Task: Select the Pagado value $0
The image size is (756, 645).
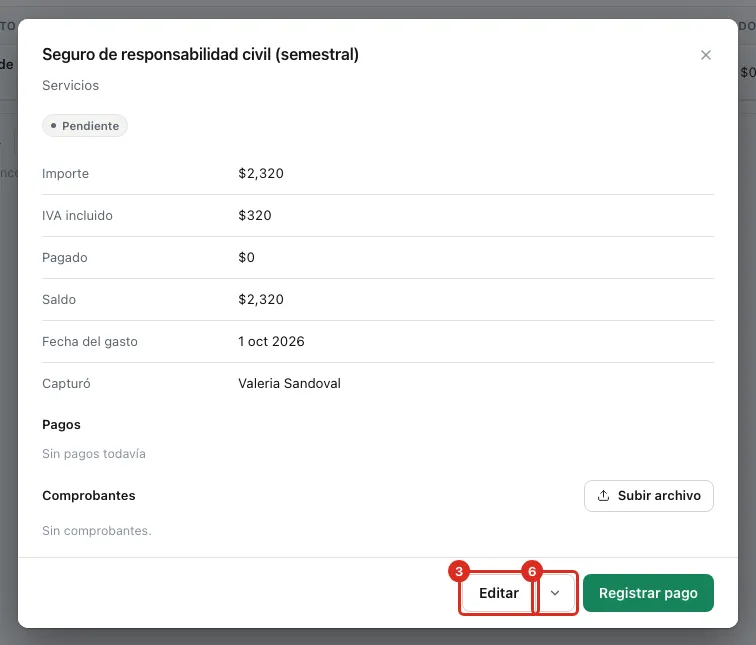Action: coord(246,257)
